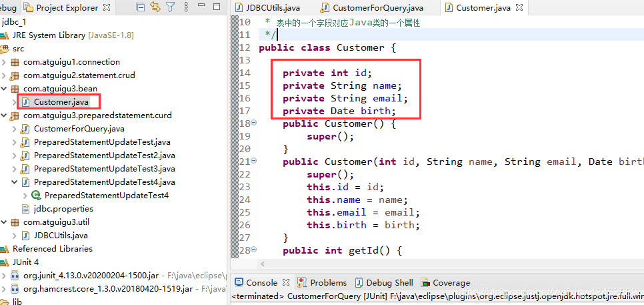Click Referenced Libraries icon
Screen dimensions: 644x305
[x=5, y=249]
